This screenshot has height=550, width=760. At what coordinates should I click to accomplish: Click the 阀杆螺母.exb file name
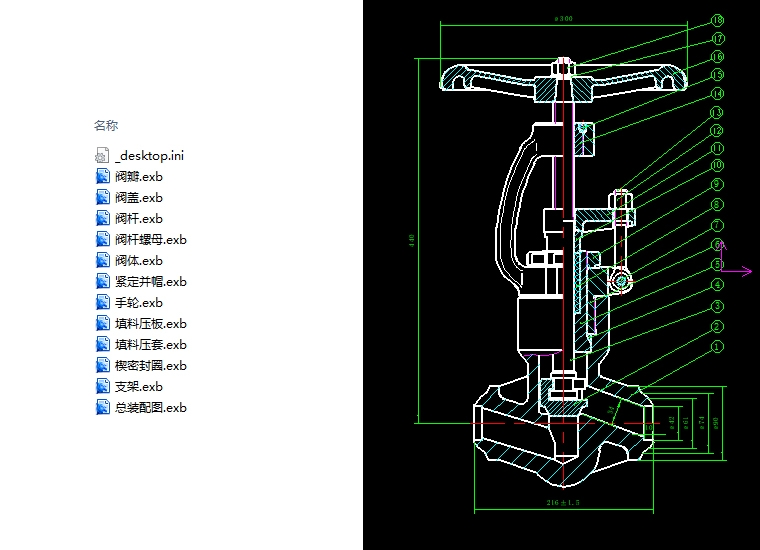point(151,239)
